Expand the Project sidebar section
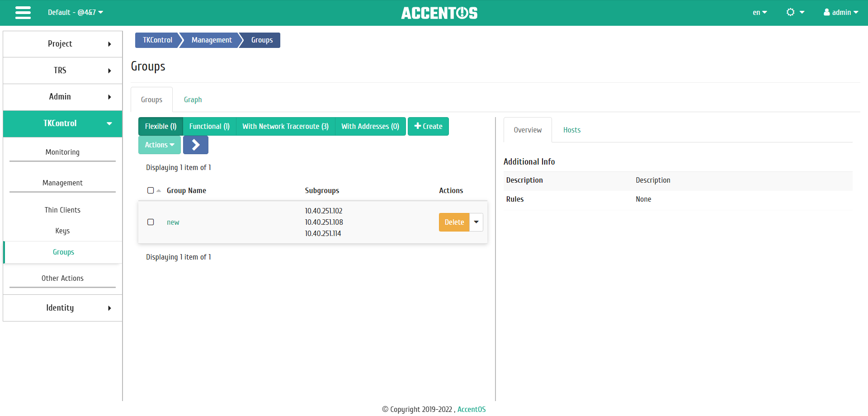This screenshot has height=416, width=868. 63,44
